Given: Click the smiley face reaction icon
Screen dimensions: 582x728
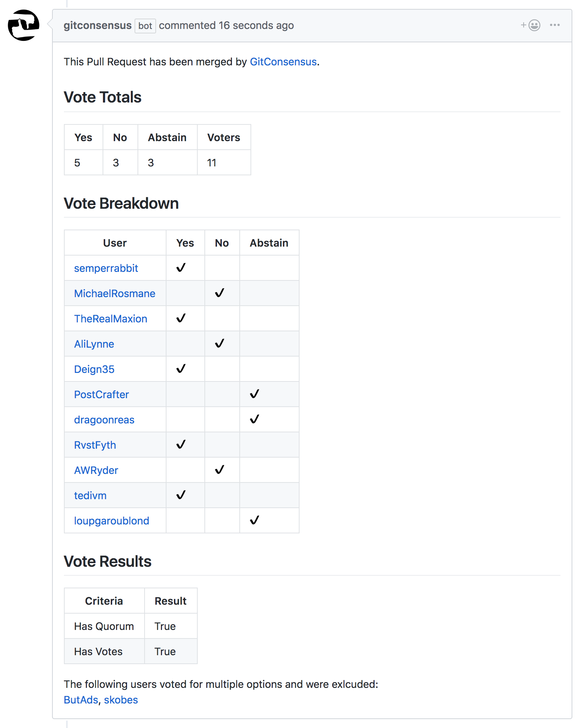Looking at the screenshot, I should (534, 25).
